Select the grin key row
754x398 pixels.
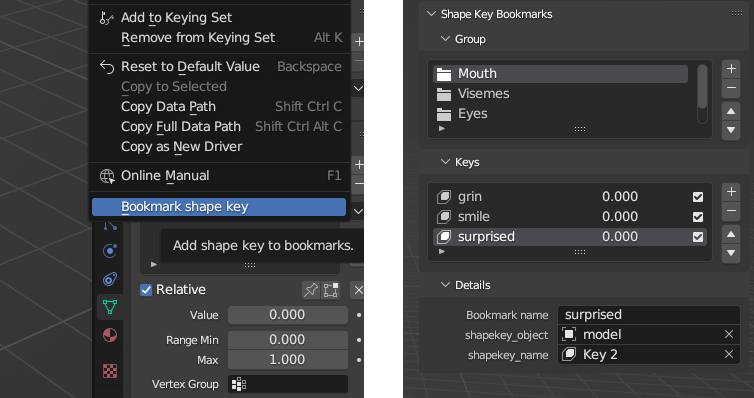pos(570,197)
